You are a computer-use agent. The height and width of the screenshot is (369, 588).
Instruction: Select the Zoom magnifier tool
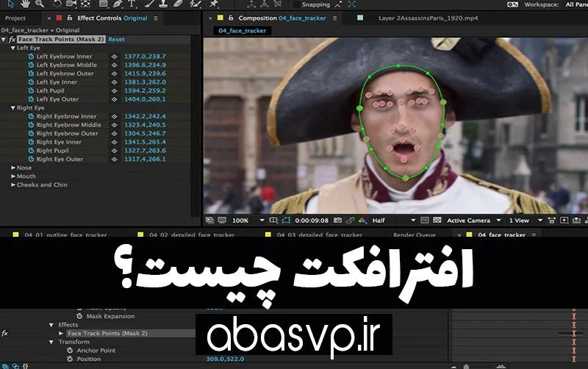40,4
